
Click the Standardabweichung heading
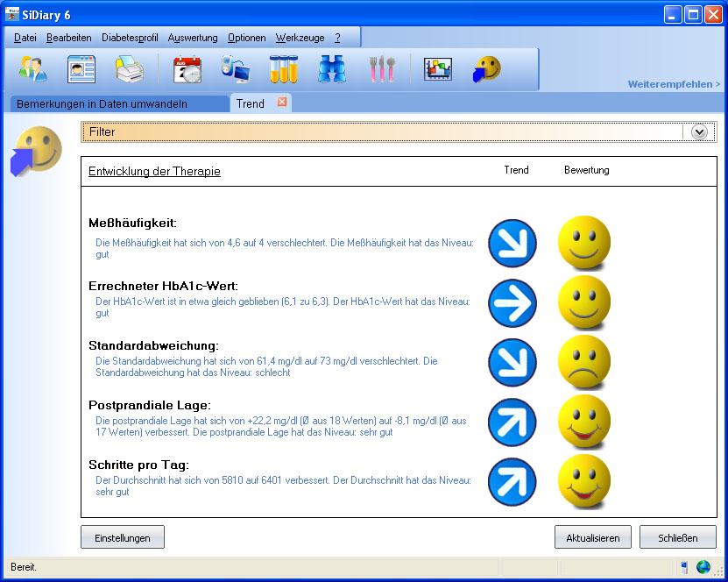point(153,345)
